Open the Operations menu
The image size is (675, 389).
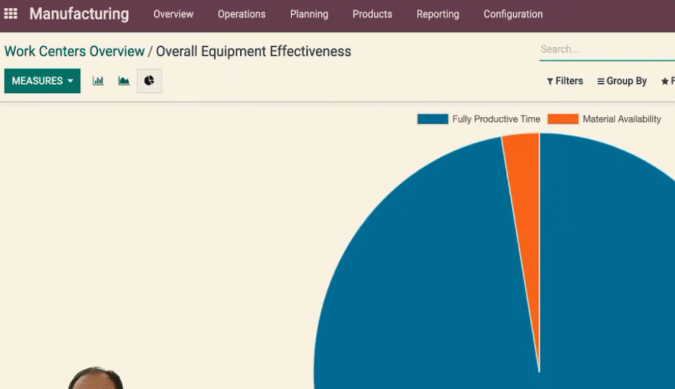tap(242, 14)
